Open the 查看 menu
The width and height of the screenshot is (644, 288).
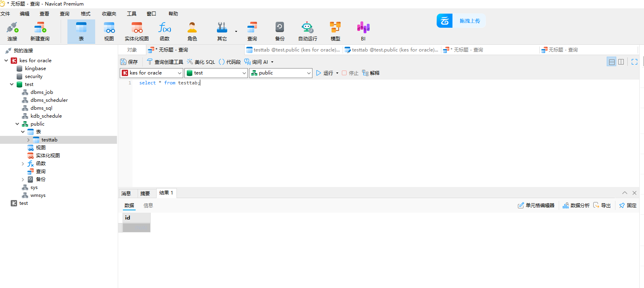click(x=44, y=14)
